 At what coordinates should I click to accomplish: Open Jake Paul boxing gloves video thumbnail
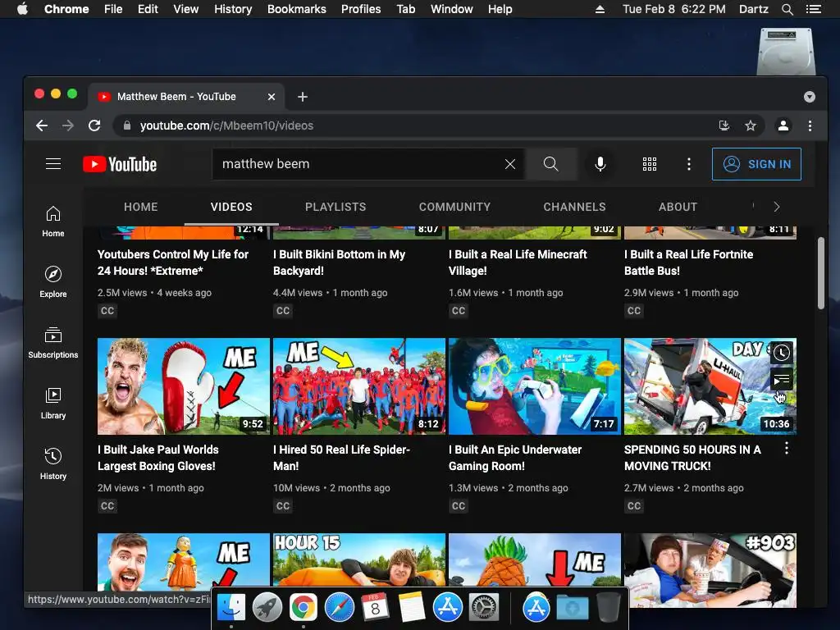184,386
